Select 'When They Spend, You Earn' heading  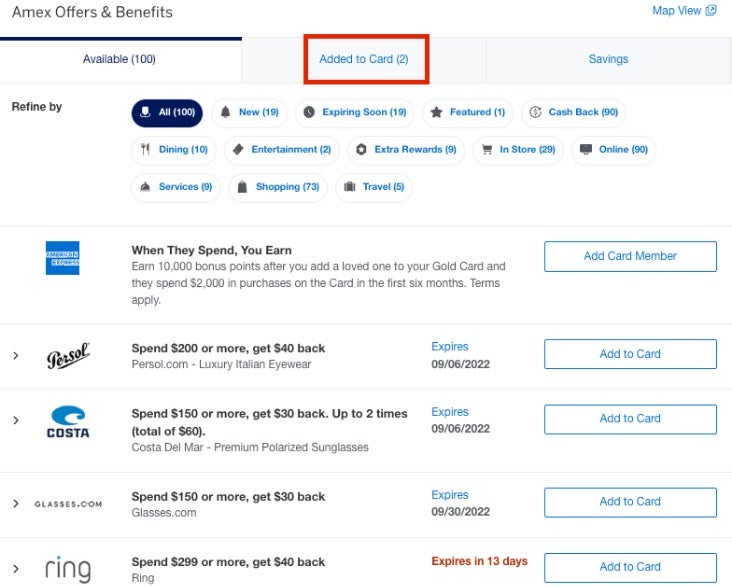(x=211, y=250)
